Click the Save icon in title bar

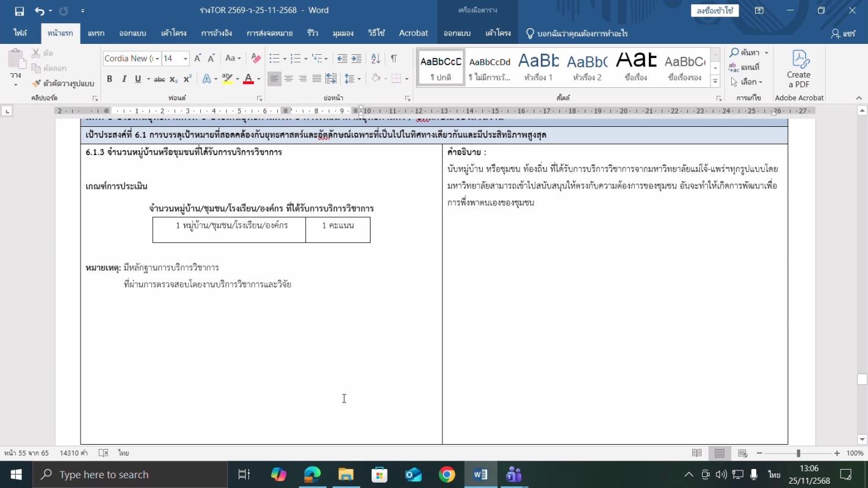[x=19, y=11]
